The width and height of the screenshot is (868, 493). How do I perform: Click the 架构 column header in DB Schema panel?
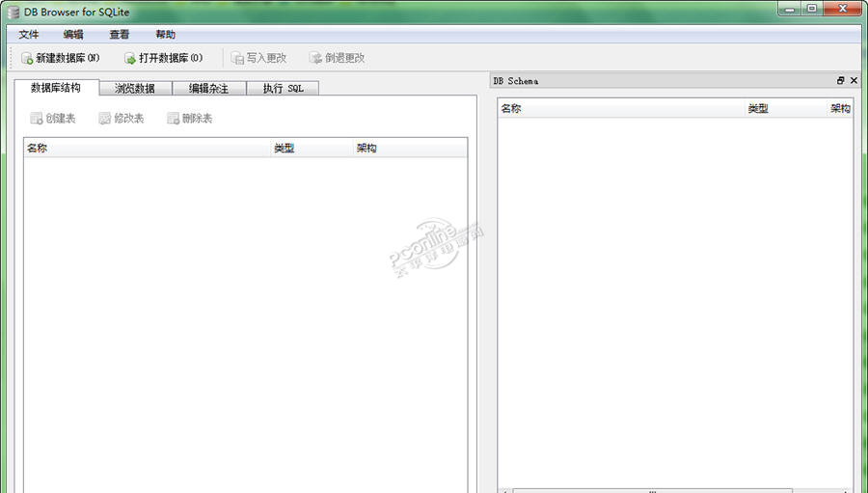[840, 109]
